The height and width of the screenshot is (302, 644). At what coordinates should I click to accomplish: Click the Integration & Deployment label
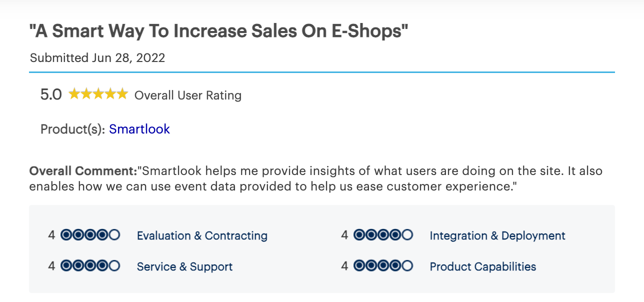tap(497, 235)
